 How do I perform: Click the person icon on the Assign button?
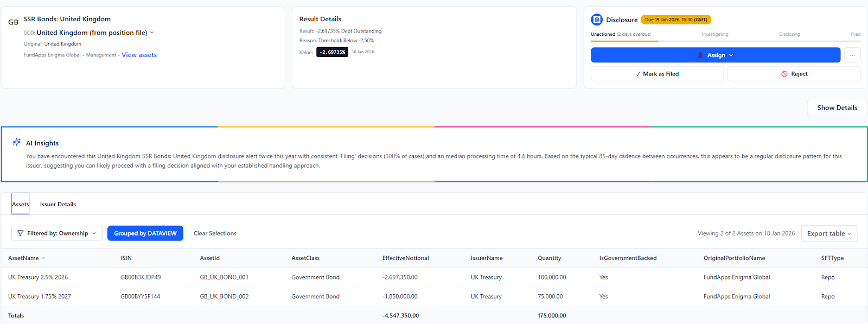coord(700,55)
